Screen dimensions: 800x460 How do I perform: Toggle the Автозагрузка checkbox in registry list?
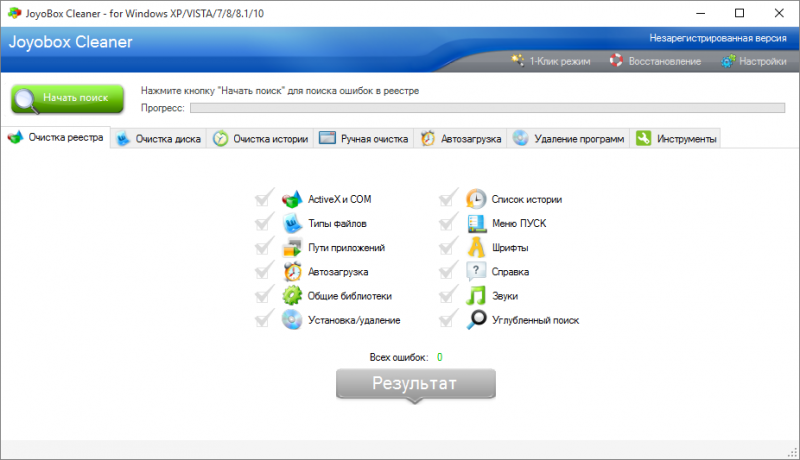point(264,270)
